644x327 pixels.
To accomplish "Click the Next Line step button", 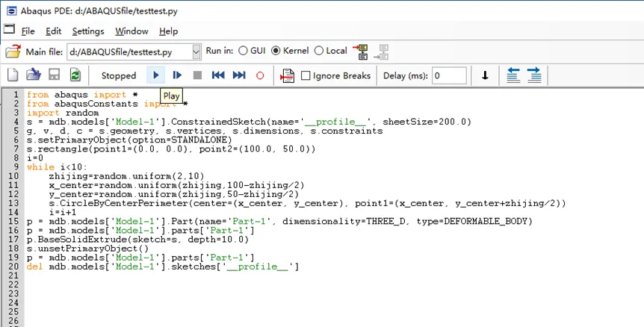I will coord(177,75).
